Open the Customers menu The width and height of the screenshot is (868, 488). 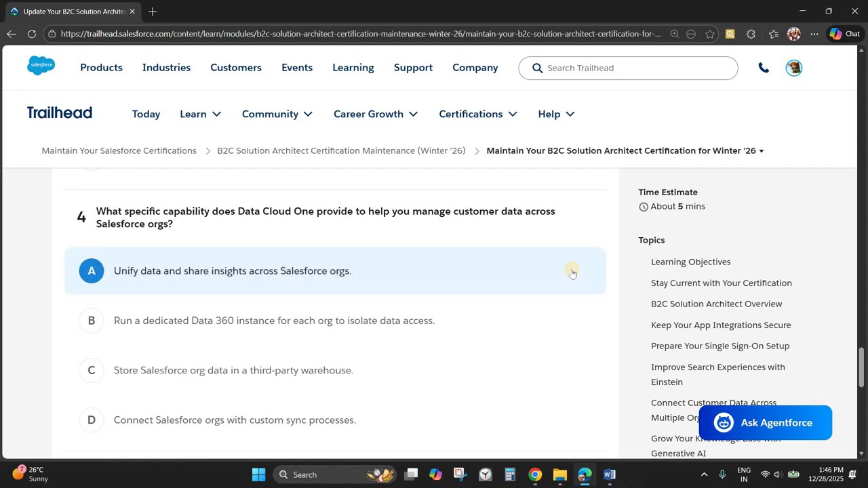[x=236, y=68]
